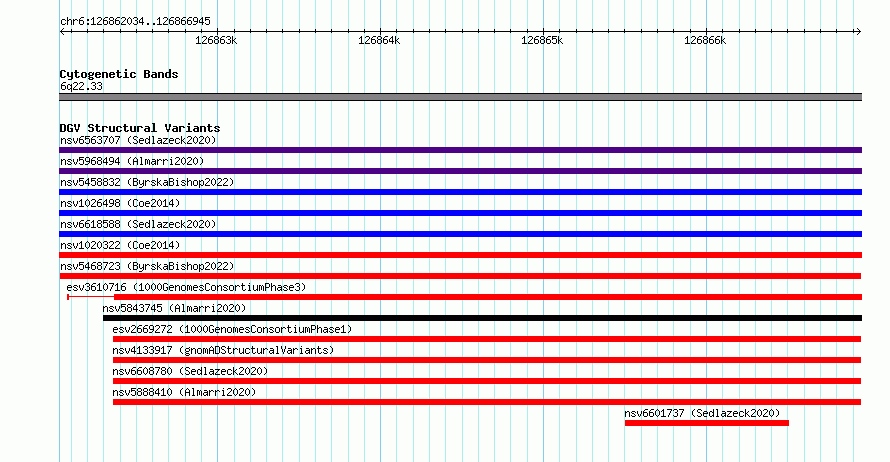Click the red bar under nsv5468723
This screenshot has width=890, height=462.
[x=460, y=276]
